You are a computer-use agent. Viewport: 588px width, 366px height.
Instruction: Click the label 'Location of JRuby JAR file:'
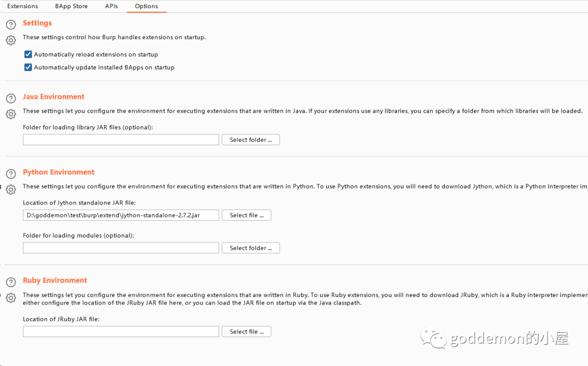61,319
